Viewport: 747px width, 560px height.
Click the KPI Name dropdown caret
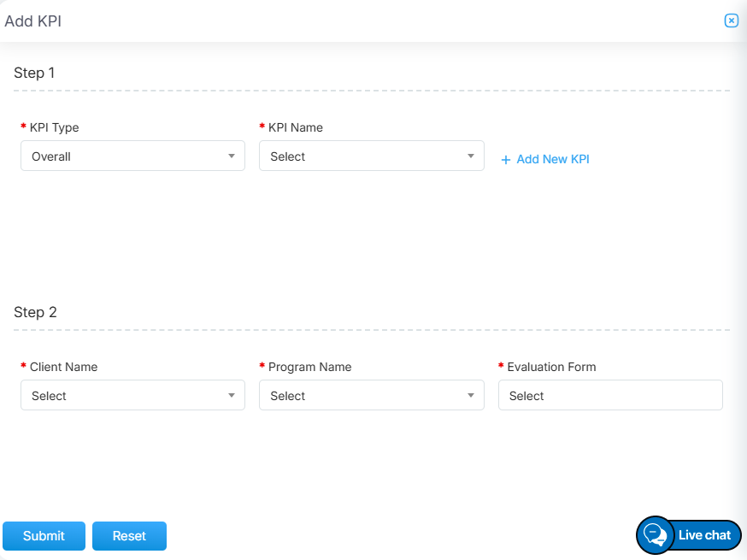[470, 156]
